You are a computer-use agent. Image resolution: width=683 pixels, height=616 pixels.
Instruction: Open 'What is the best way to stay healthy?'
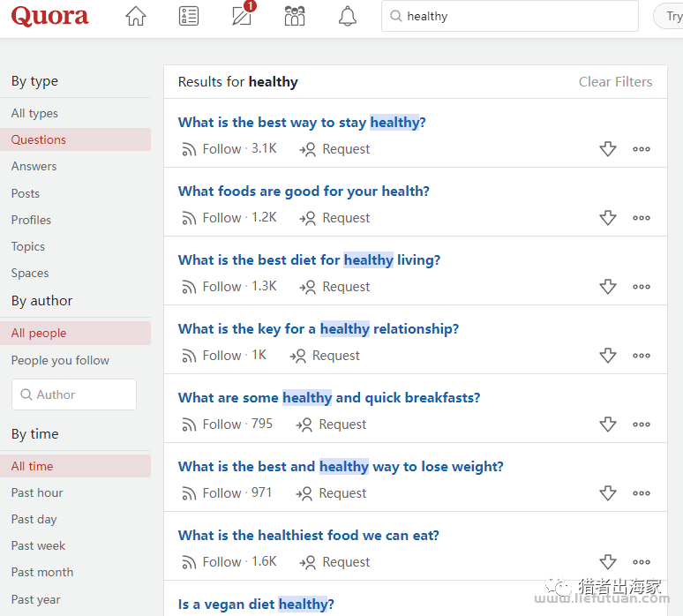click(x=302, y=123)
